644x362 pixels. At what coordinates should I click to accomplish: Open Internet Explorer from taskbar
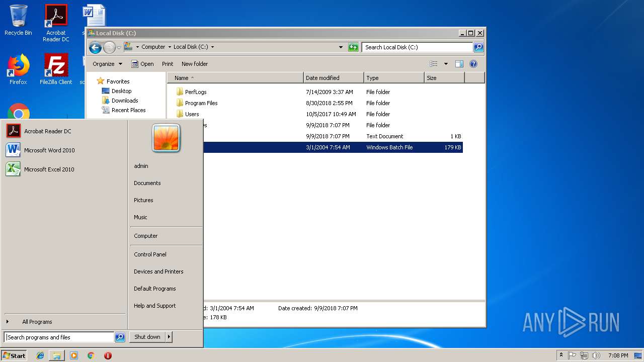click(x=41, y=355)
